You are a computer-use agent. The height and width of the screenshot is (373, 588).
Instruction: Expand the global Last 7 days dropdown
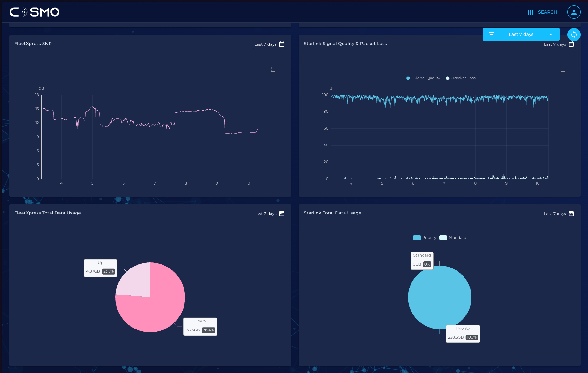point(551,34)
